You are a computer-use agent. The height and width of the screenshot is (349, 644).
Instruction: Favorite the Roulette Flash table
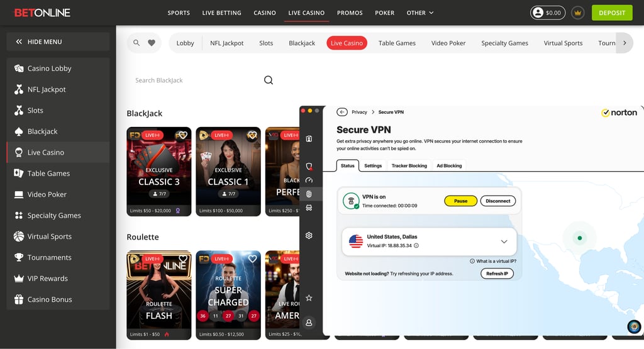point(183,258)
